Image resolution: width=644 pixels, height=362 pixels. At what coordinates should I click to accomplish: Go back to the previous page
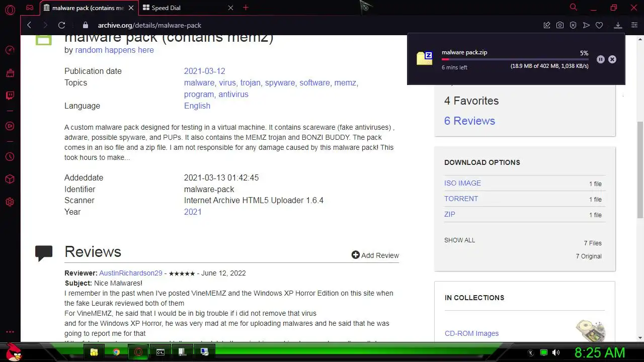29,25
